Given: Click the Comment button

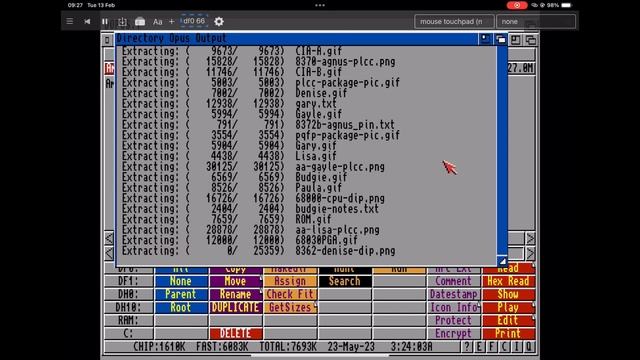Looking at the screenshot, I should (x=453, y=281).
